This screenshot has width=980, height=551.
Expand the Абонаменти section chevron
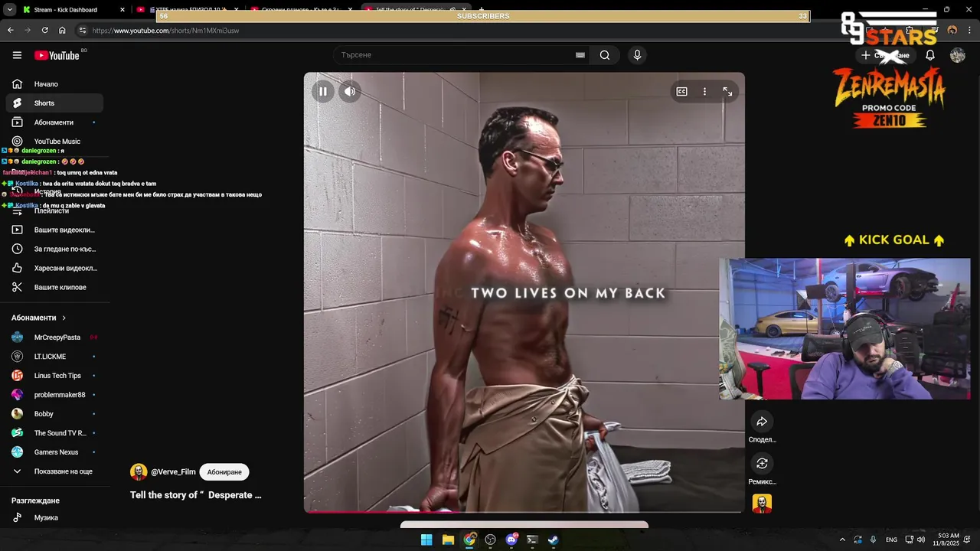point(64,318)
